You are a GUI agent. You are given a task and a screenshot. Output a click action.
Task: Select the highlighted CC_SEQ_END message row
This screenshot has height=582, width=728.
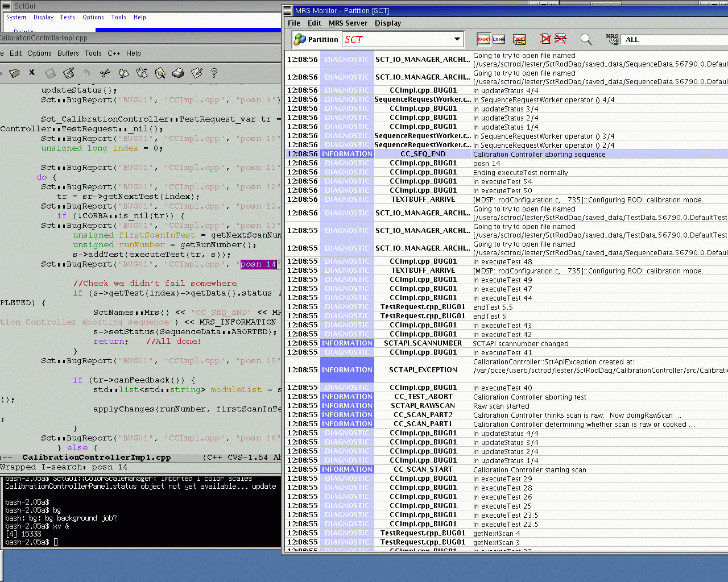[x=506, y=154]
